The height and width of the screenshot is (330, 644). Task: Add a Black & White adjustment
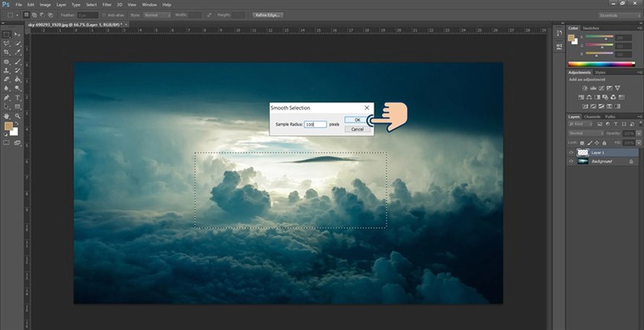click(x=597, y=98)
